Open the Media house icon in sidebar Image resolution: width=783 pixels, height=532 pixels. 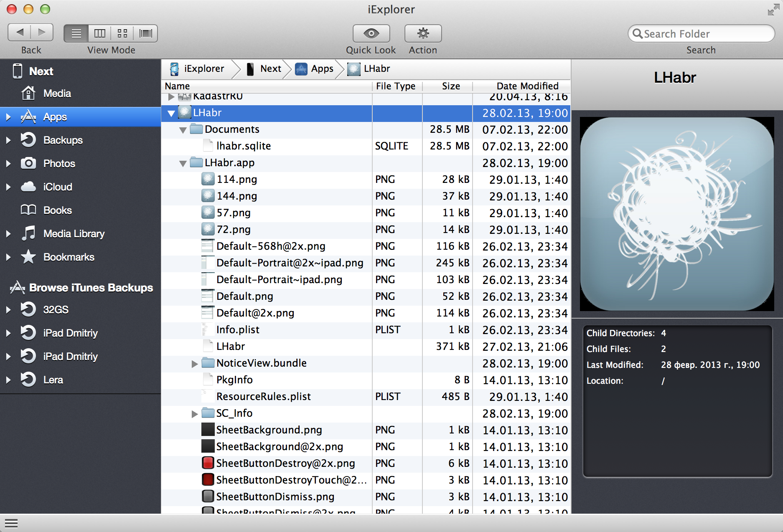pyautogui.click(x=28, y=93)
